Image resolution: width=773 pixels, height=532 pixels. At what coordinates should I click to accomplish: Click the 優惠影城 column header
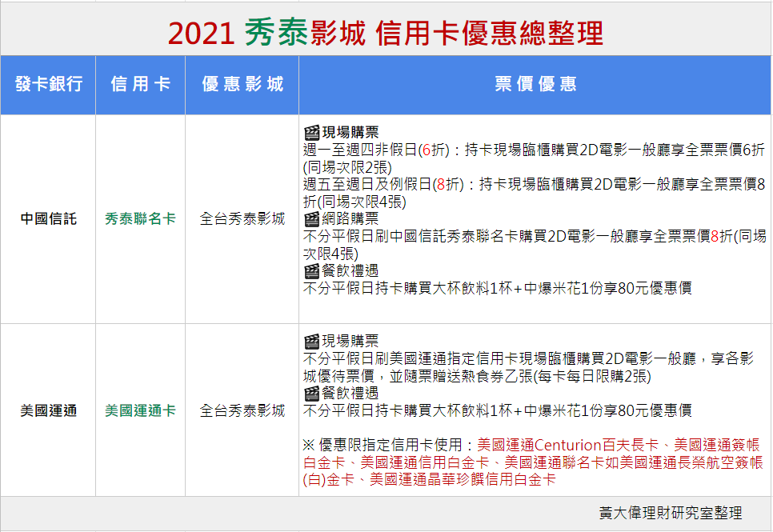tap(242, 84)
